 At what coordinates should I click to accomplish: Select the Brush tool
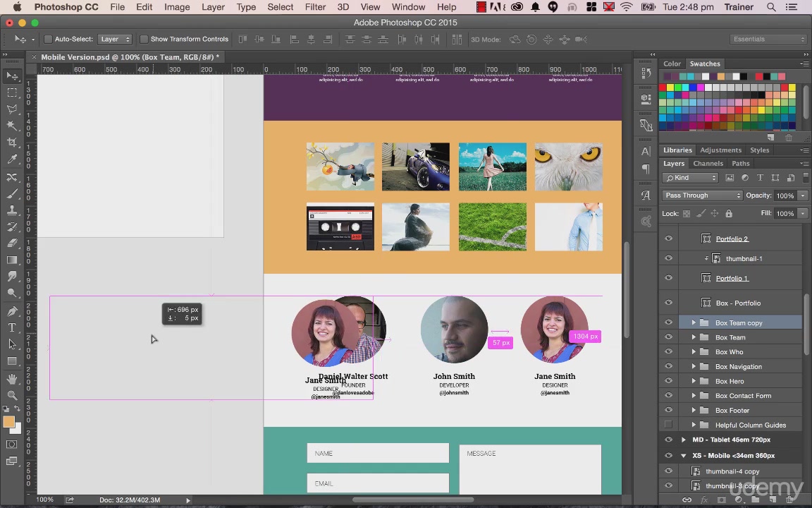[x=12, y=193]
